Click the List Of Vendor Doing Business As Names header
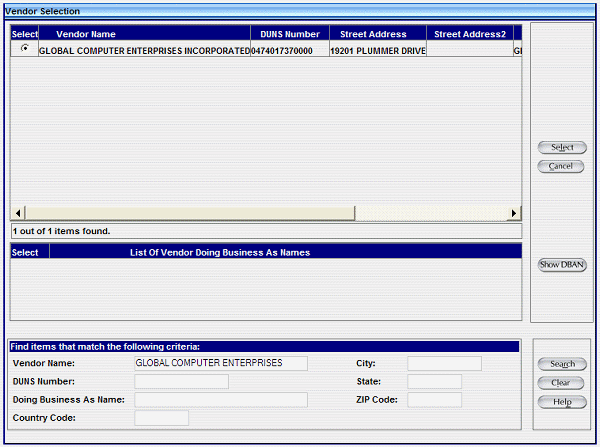 tap(285, 253)
